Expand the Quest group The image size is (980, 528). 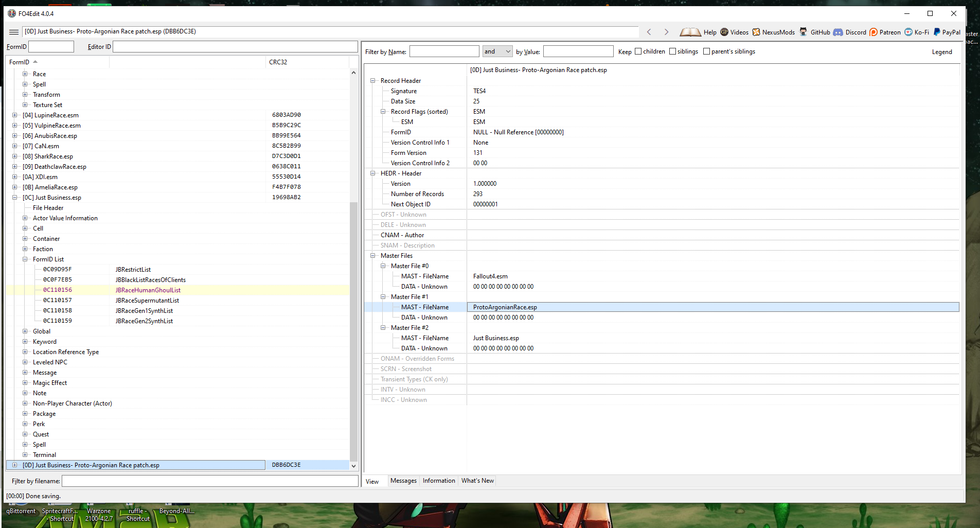(x=25, y=434)
